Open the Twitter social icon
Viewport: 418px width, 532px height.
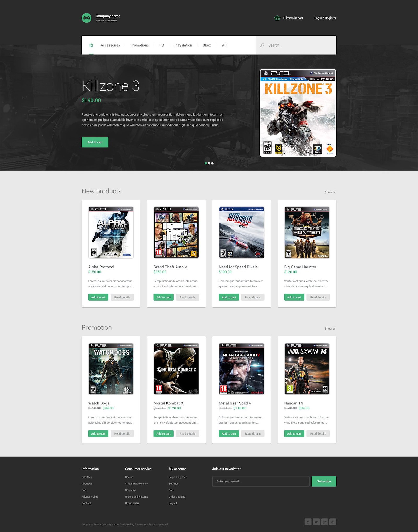coord(316,522)
